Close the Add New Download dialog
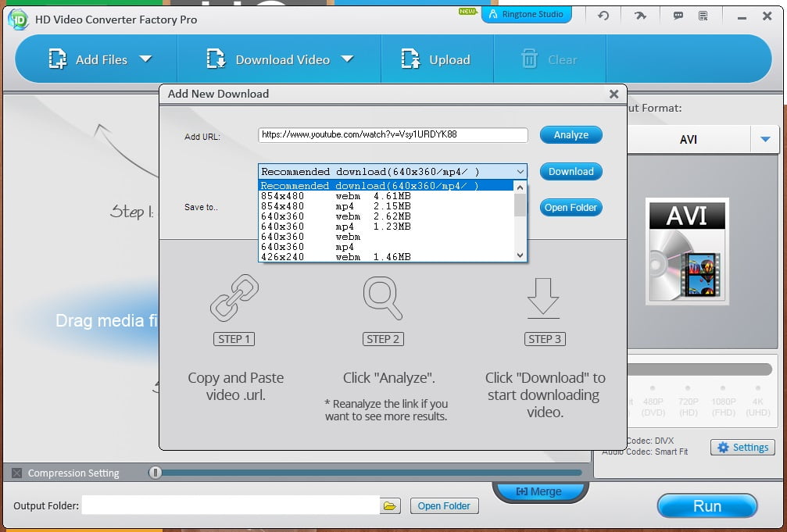This screenshot has width=787, height=532. [614, 95]
